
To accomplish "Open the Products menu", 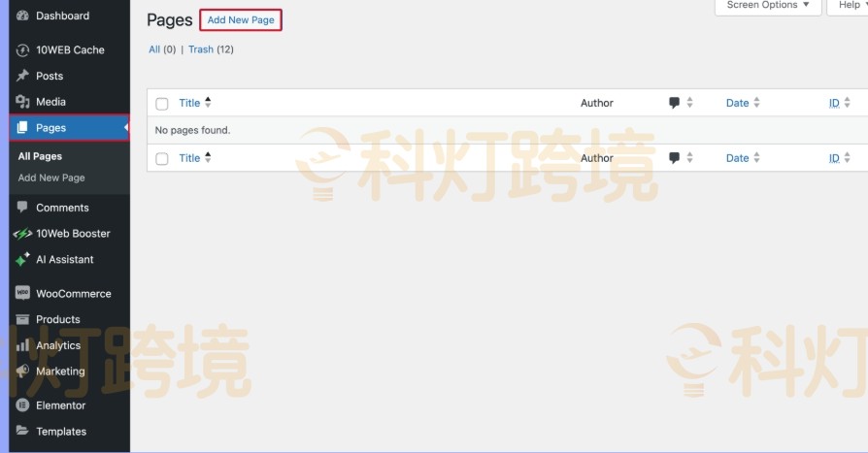I will [x=69, y=319].
